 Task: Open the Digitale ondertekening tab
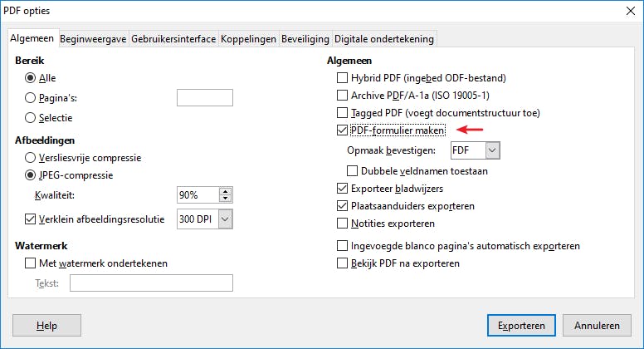coord(383,38)
